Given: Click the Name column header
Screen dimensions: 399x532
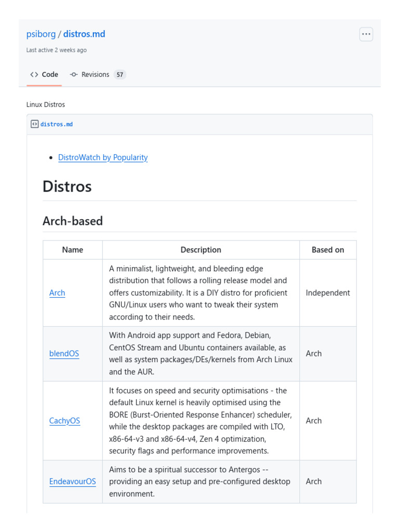Looking at the screenshot, I should coord(73,250).
